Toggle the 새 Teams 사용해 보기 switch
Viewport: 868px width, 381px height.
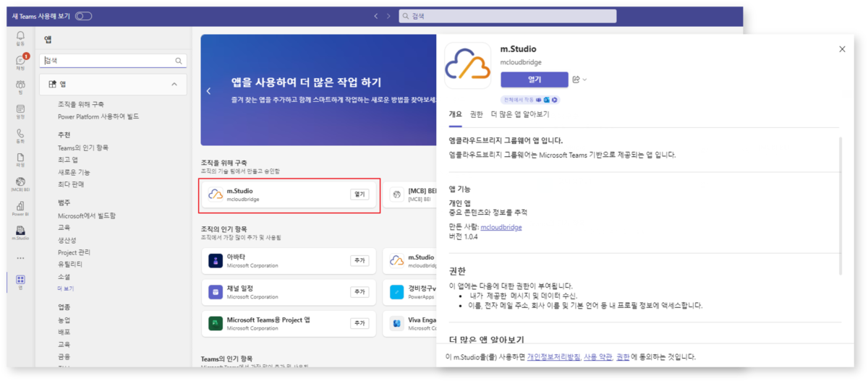tap(84, 16)
